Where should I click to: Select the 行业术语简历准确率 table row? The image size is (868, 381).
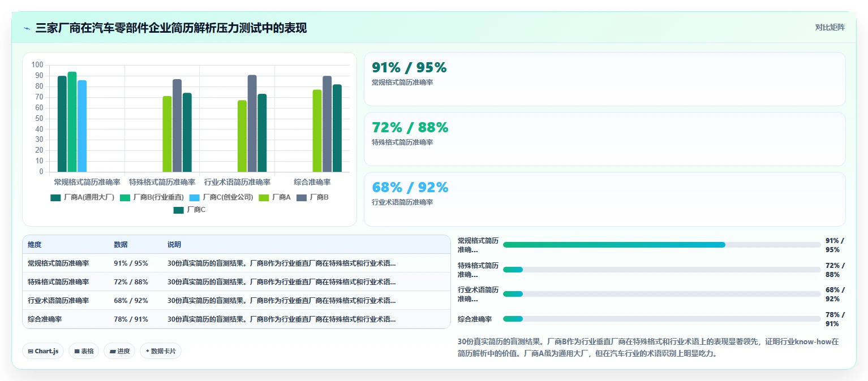tap(237, 300)
